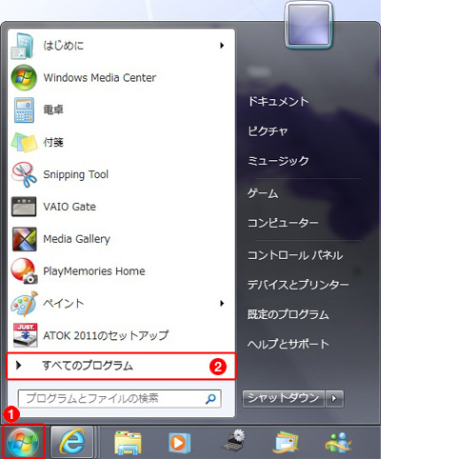Image resolution: width=476 pixels, height=459 pixels.
Task: Launch Media Gallery icon
Action: [x=25, y=239]
